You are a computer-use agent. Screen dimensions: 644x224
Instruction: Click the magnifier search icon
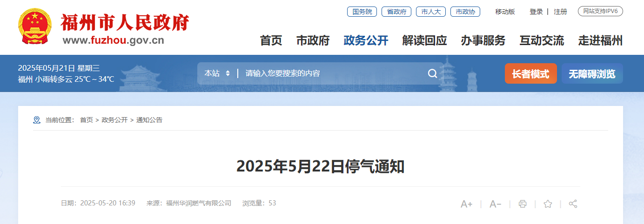(x=432, y=73)
